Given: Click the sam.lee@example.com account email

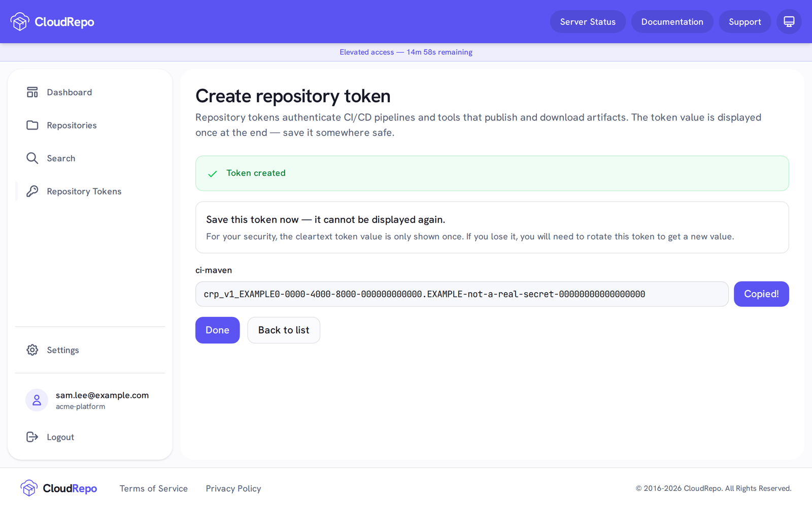Looking at the screenshot, I should click(x=102, y=395).
